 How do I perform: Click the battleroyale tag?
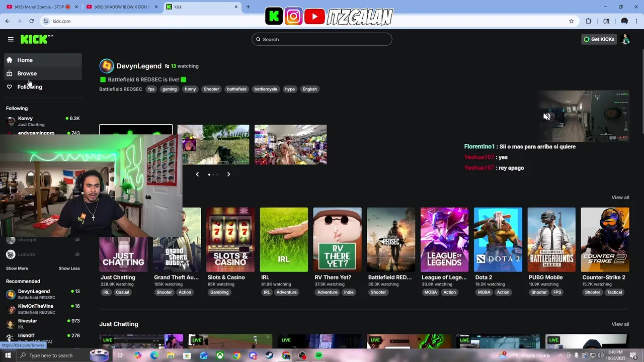click(266, 89)
